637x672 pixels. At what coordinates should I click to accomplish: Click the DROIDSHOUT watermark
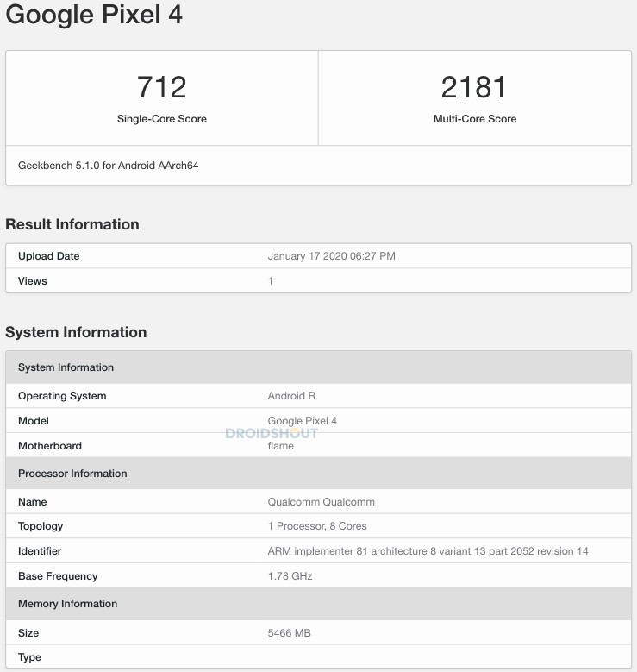tap(272, 433)
